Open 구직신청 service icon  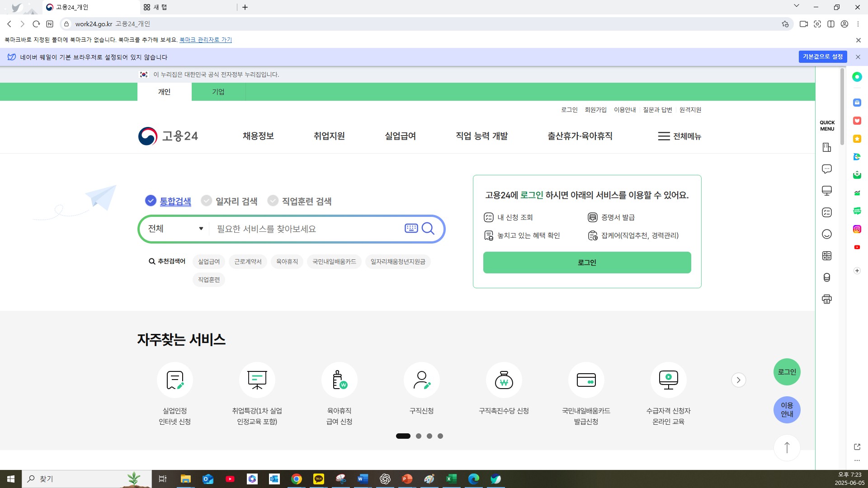tap(422, 380)
